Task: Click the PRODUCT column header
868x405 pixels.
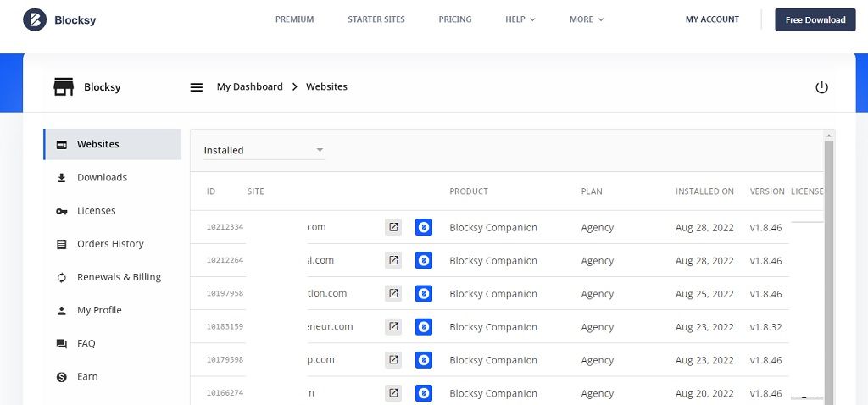Action: [469, 191]
